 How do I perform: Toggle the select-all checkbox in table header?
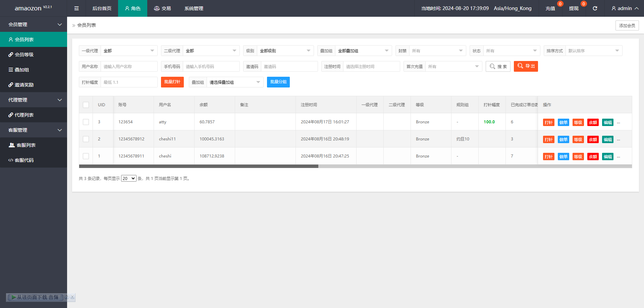pos(86,105)
